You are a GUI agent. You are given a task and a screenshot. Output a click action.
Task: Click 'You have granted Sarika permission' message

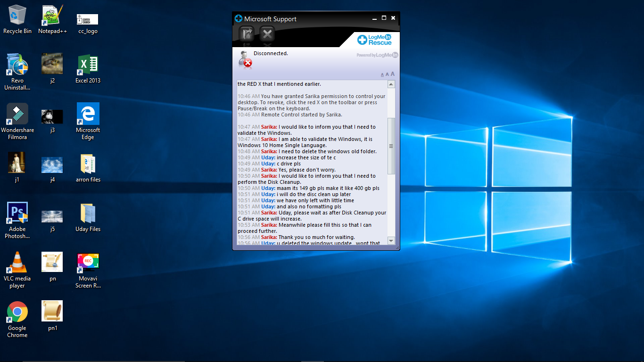(312, 102)
